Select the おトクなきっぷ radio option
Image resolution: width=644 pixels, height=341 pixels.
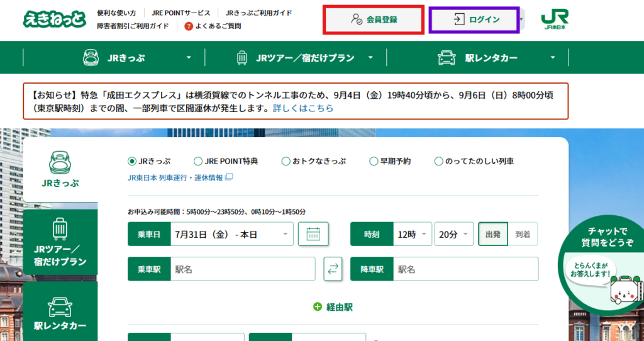click(x=286, y=162)
